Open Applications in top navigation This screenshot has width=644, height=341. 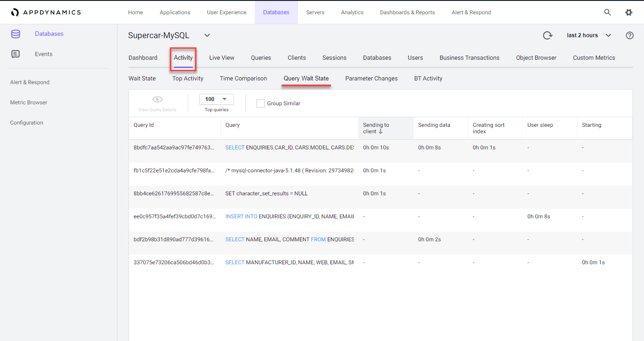tap(175, 12)
